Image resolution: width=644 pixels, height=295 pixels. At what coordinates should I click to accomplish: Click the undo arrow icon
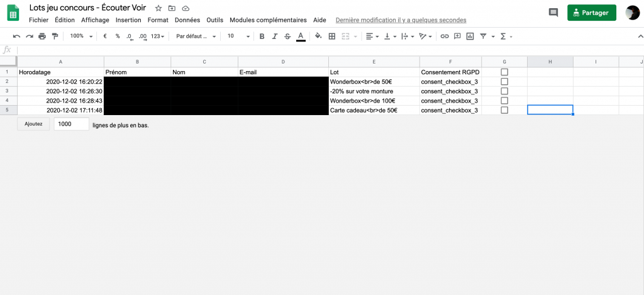[16, 36]
